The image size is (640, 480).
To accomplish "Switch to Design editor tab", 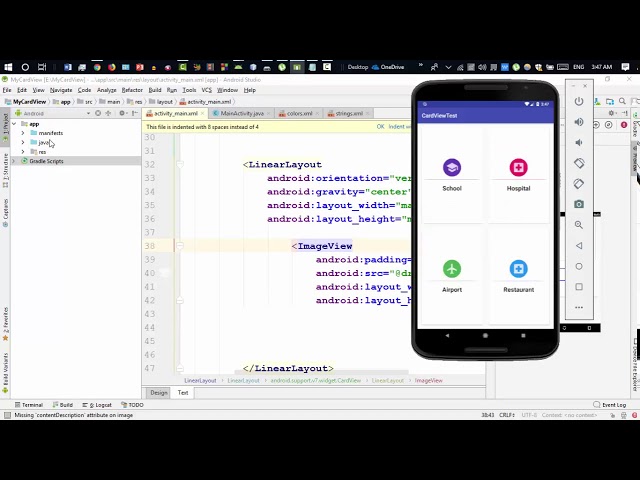I will tap(159, 393).
